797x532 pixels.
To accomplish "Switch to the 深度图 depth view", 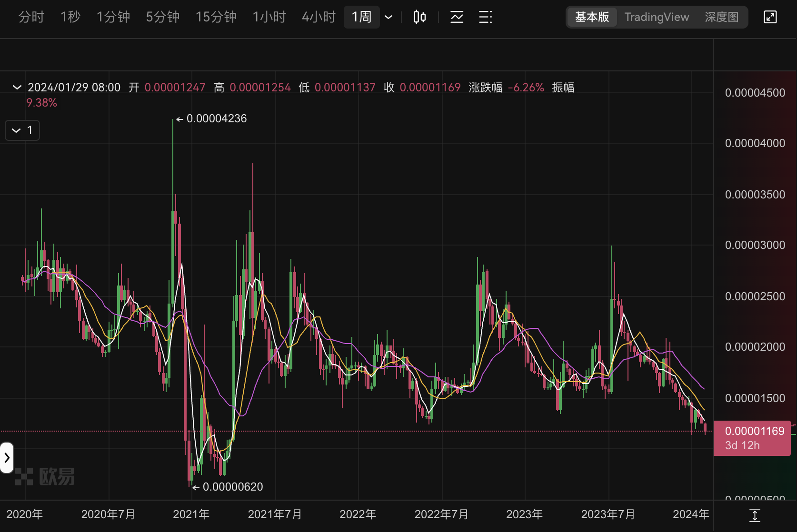I will 721,17.
